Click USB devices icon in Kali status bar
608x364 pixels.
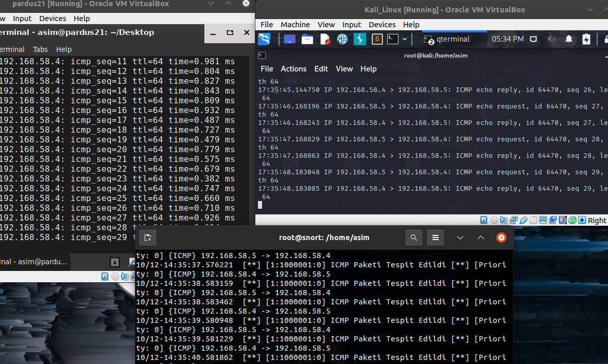coord(524,220)
